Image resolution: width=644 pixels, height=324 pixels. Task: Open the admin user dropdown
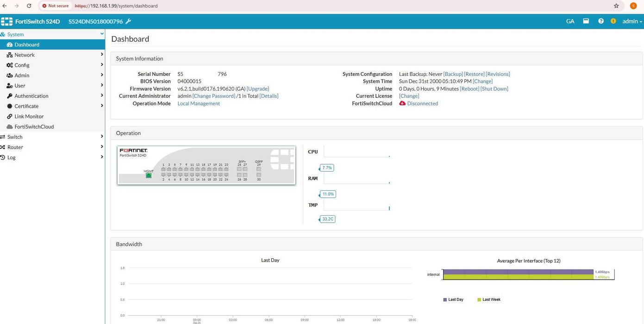click(x=632, y=21)
